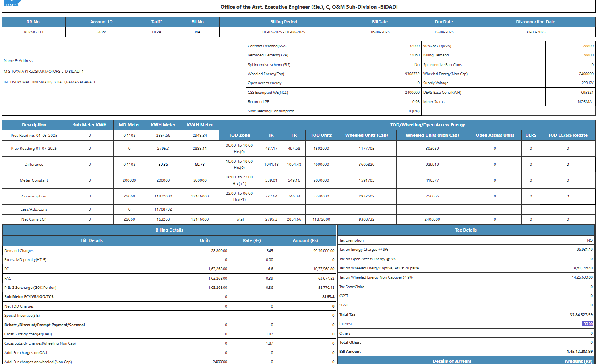Click the Sub Meter EC/IVR/IOD/TCS row label
The width and height of the screenshot is (598, 364).
29,297
